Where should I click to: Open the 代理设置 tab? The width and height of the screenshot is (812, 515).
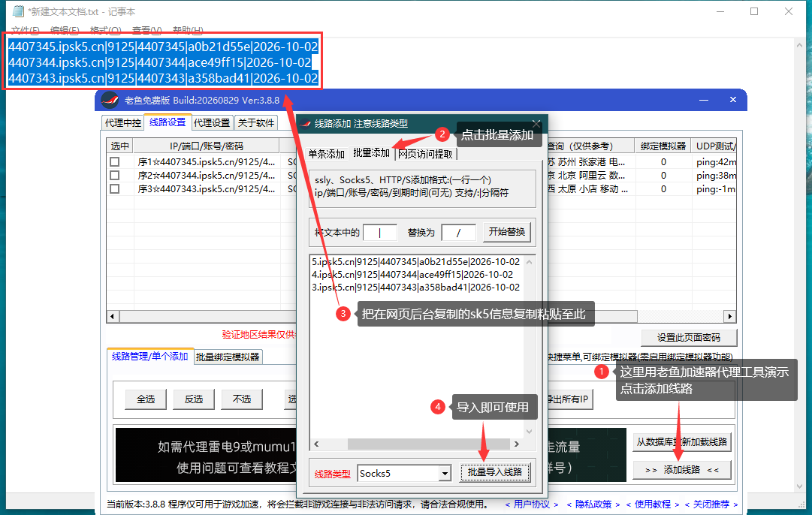pyautogui.click(x=212, y=122)
